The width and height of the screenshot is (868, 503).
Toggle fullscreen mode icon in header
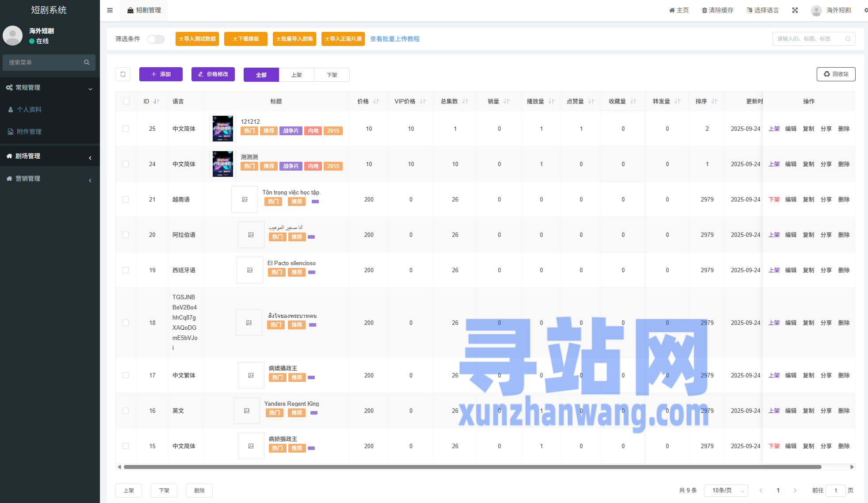pos(795,10)
